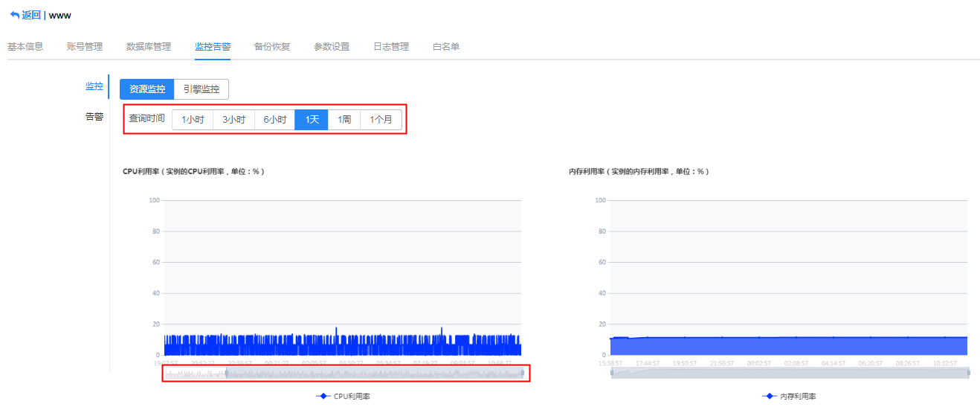Select the 备份恢复 tab
Viewport: 980px width, 413px height.
click(x=272, y=47)
